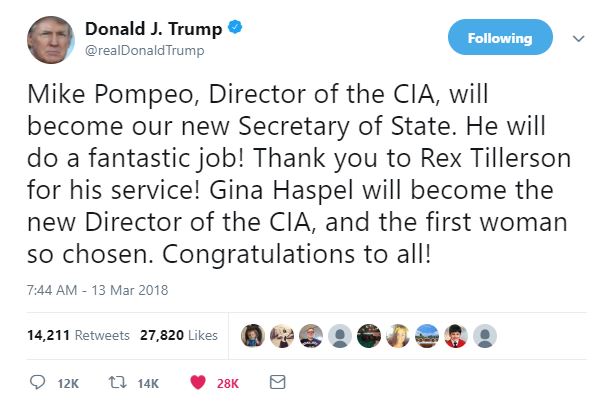Open Donald J. Trump's profile photo
602x410 pixels.
pos(49,38)
